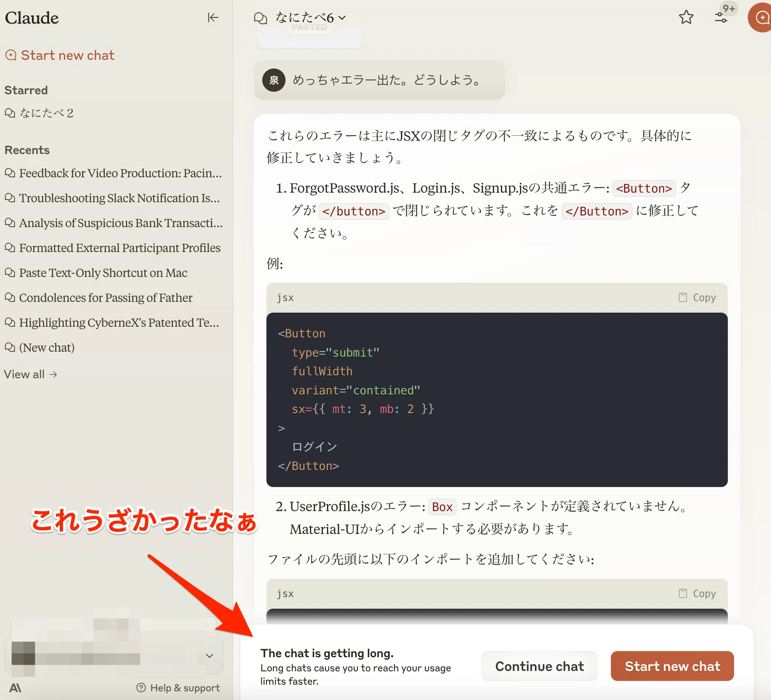Open Formatted External Participant Profiles chat
The image size is (771, 700).
click(112, 248)
